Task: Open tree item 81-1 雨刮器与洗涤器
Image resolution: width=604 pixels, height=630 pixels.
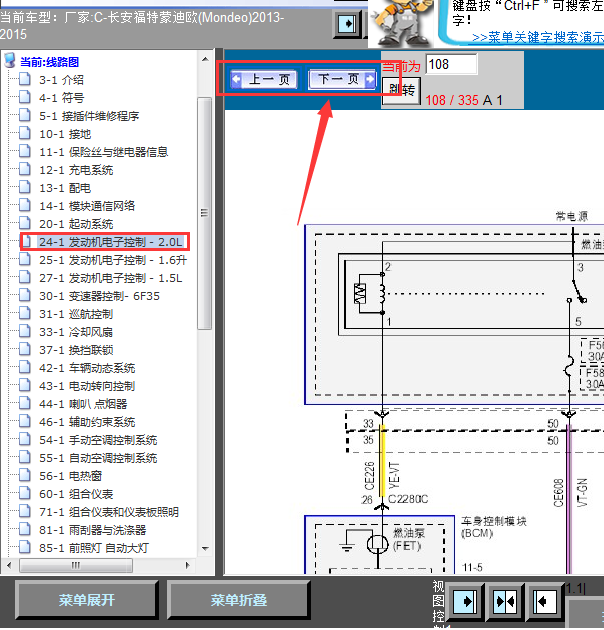Action: pyautogui.click(x=92, y=530)
